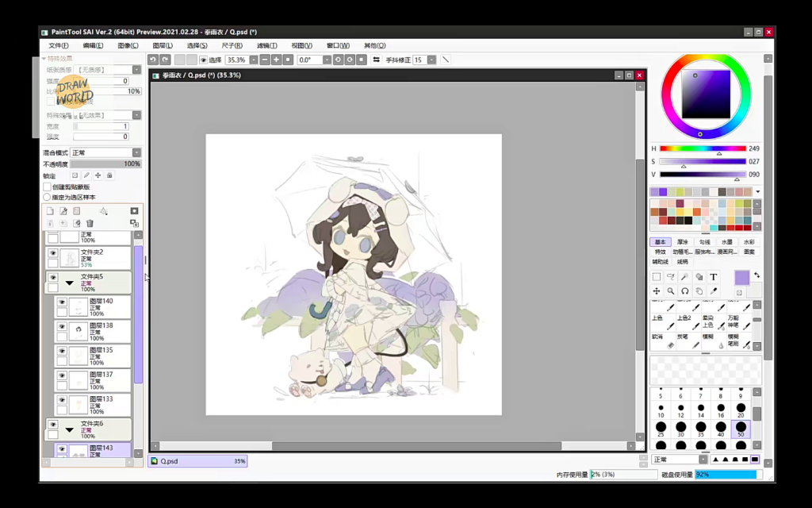Activate the Zoom magnifier tool
This screenshot has width=812, height=508.
(x=671, y=291)
